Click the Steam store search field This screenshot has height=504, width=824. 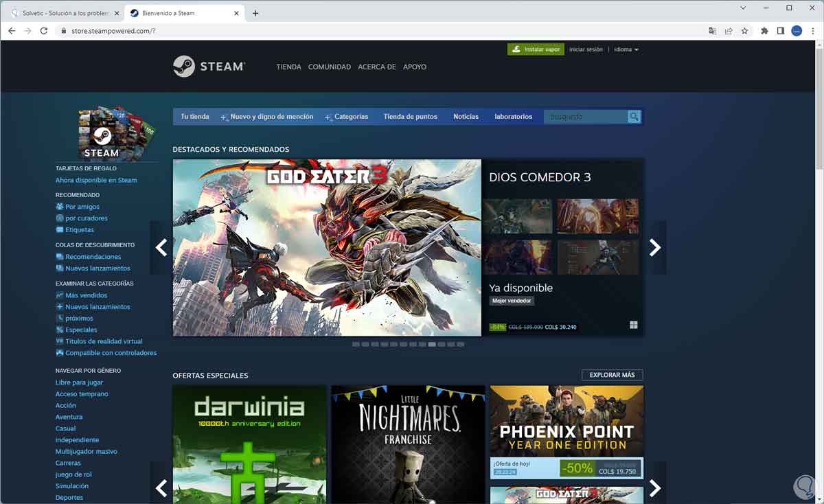[585, 117]
